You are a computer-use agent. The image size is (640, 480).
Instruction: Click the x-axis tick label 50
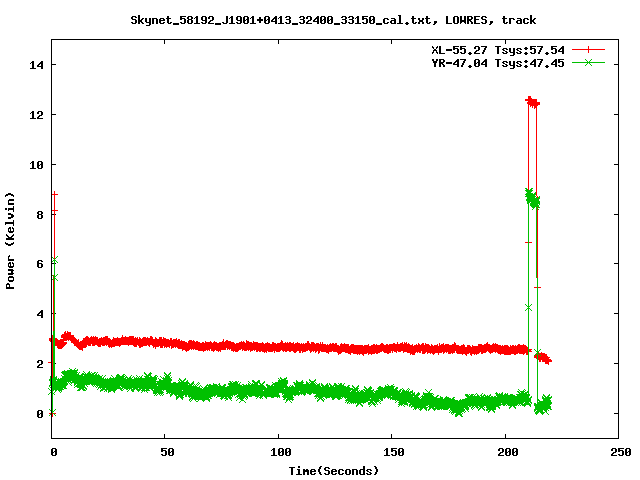coord(167,452)
